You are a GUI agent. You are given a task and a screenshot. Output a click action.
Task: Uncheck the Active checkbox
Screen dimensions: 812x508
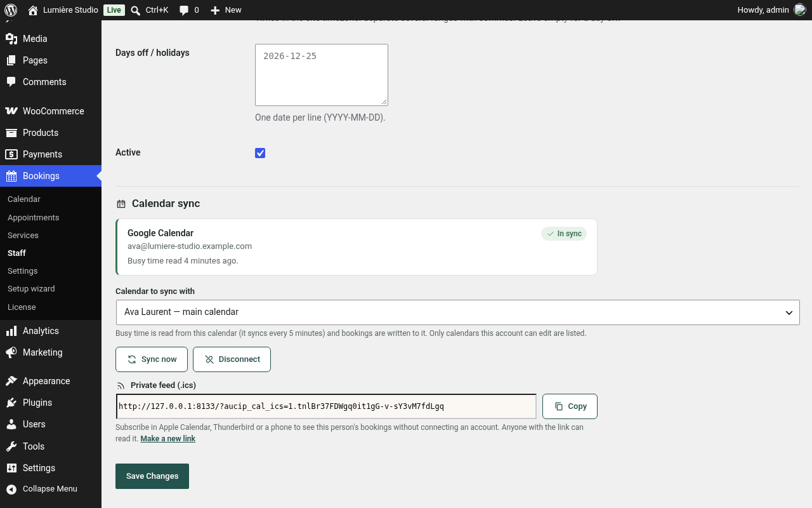(260, 153)
